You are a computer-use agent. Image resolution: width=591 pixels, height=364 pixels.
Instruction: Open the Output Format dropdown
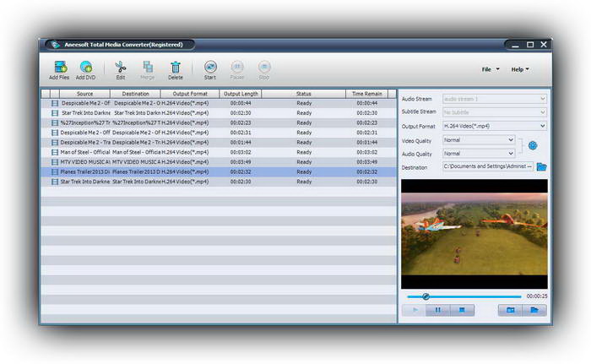[x=495, y=126]
